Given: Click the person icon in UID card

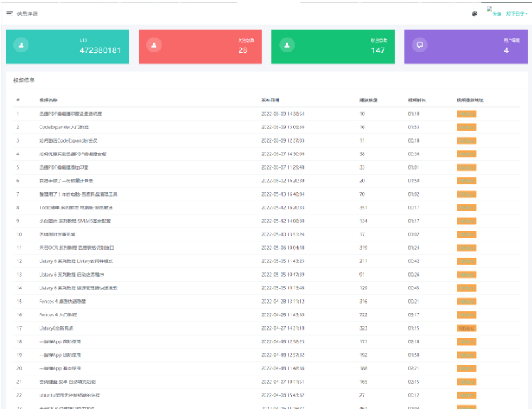Looking at the screenshot, I should coord(21,45).
